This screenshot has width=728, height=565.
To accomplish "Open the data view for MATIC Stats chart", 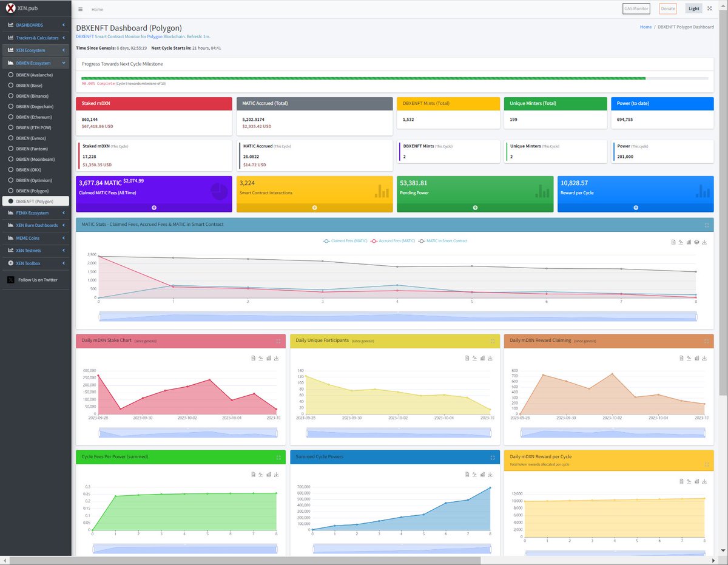I will pyautogui.click(x=673, y=242).
